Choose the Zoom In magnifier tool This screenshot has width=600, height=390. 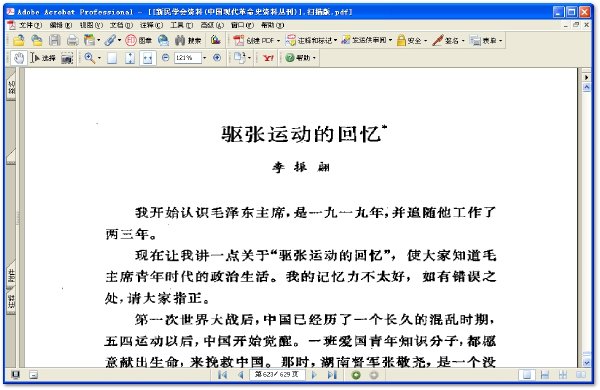click(90, 58)
